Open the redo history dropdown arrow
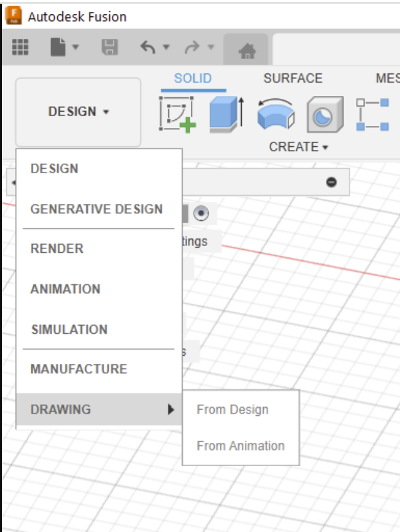 (211, 47)
